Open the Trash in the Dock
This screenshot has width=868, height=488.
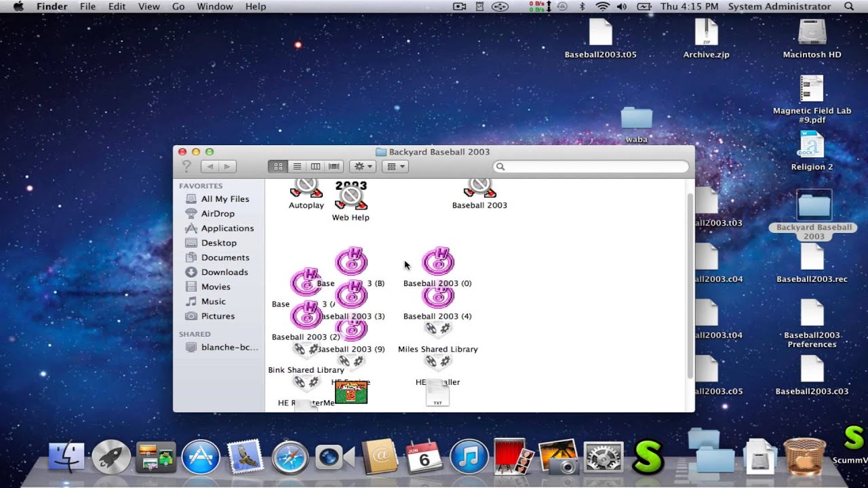pyautogui.click(x=804, y=455)
